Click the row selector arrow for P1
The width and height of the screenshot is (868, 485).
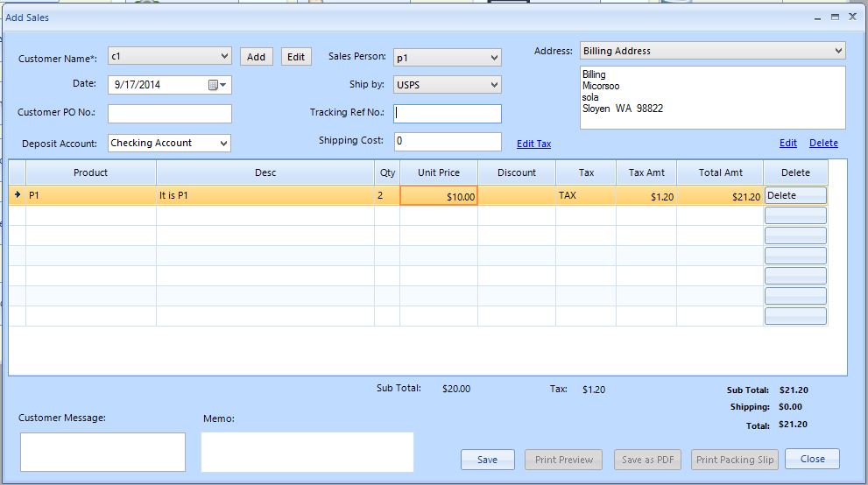click(x=17, y=196)
